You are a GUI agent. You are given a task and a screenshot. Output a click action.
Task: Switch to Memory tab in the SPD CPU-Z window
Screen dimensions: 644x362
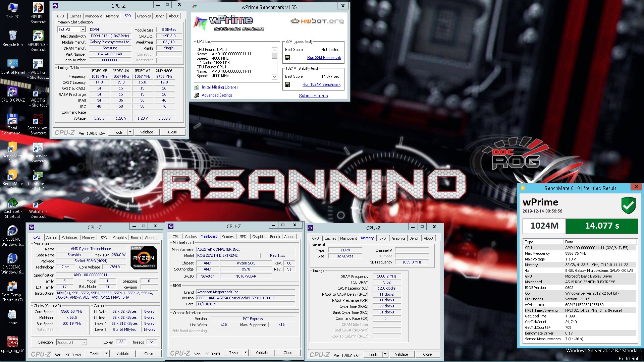coord(112,16)
